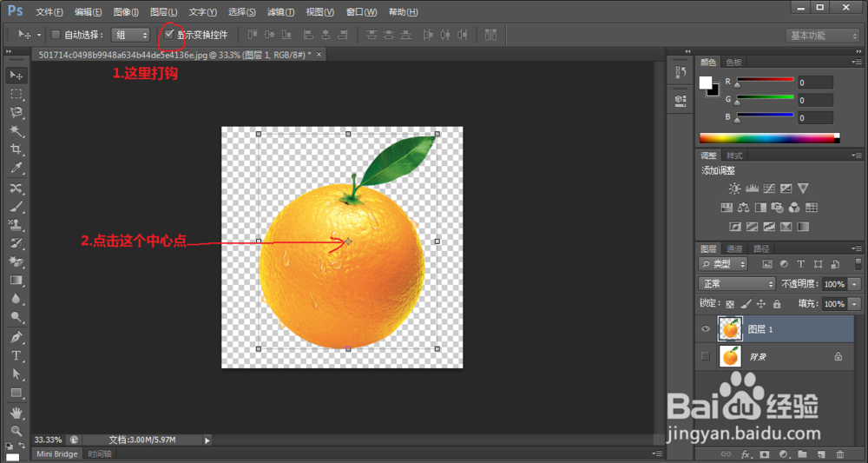Viewport: 868px width, 463px height.
Task: Click the Brightness/Contrast adjustment icon
Action: [734, 189]
